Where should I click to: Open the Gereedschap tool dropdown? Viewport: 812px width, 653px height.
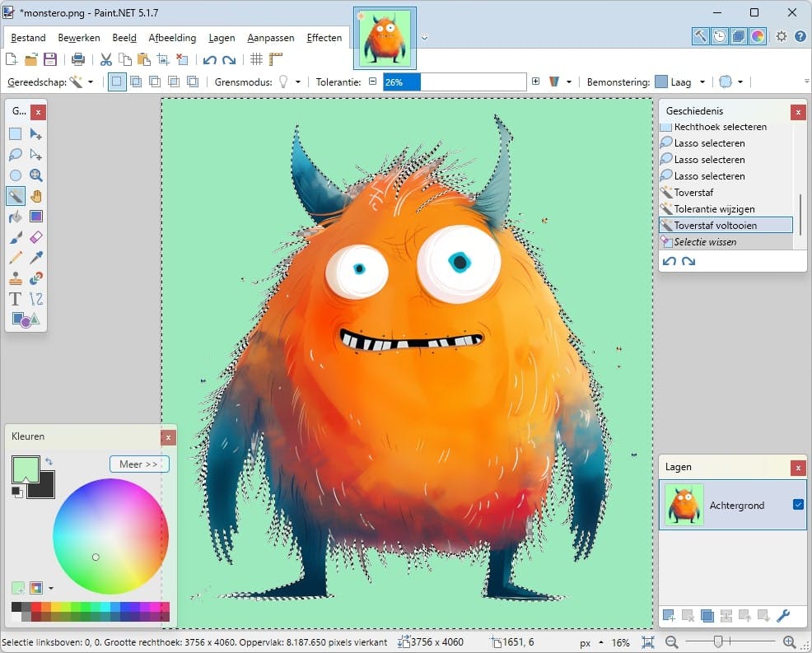91,82
